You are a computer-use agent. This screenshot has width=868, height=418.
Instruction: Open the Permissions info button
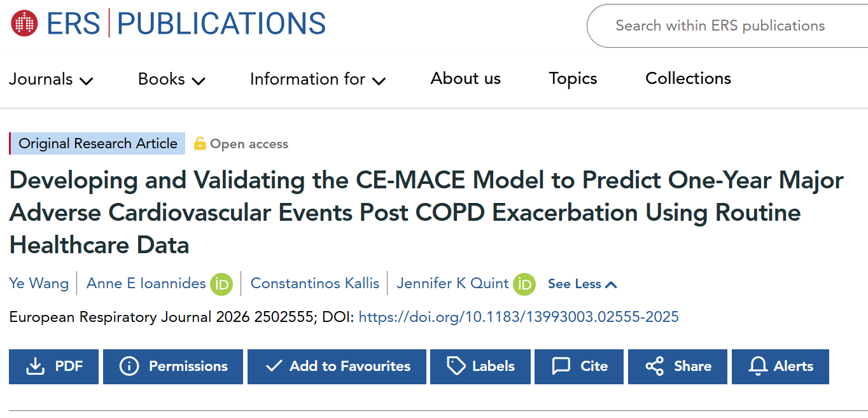pyautogui.click(x=173, y=366)
